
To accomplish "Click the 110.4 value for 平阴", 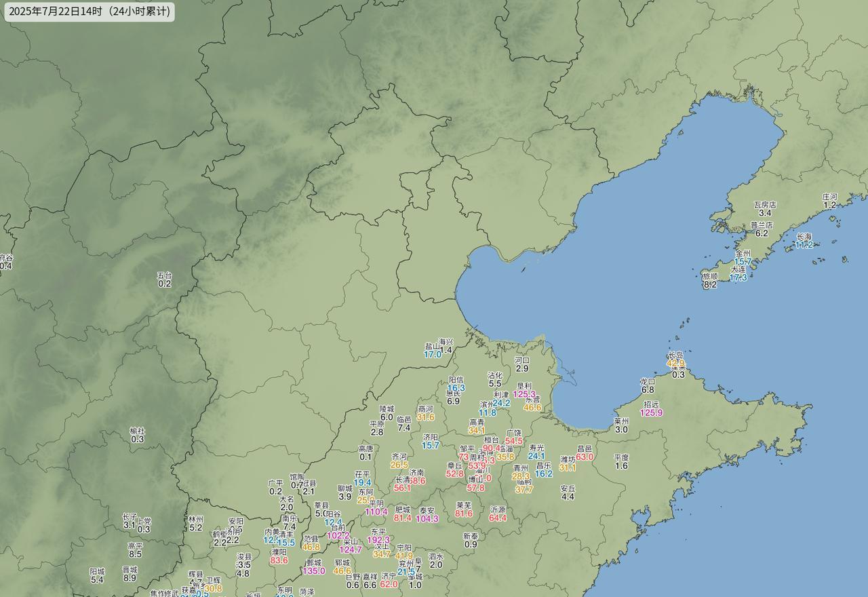I will [376, 512].
